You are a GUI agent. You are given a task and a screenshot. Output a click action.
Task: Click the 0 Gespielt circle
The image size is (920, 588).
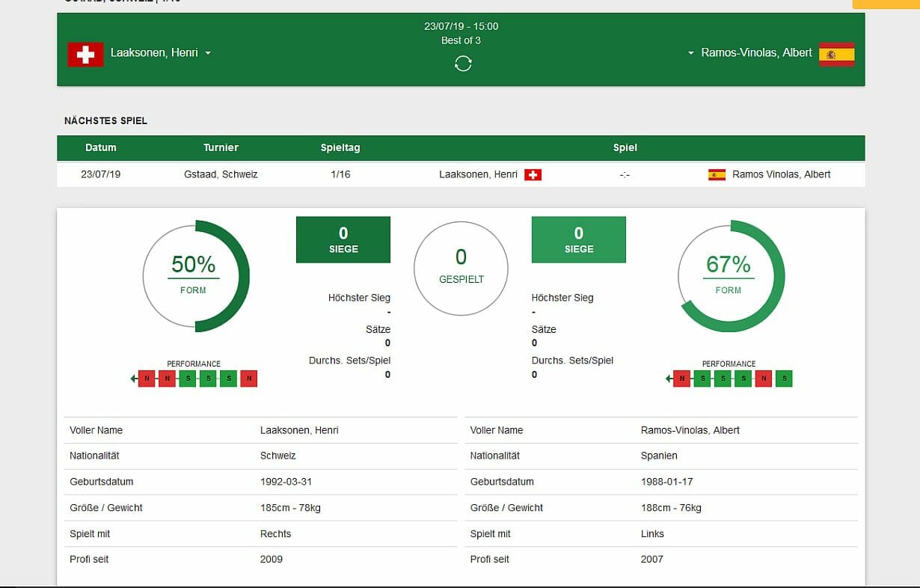pyautogui.click(x=461, y=267)
